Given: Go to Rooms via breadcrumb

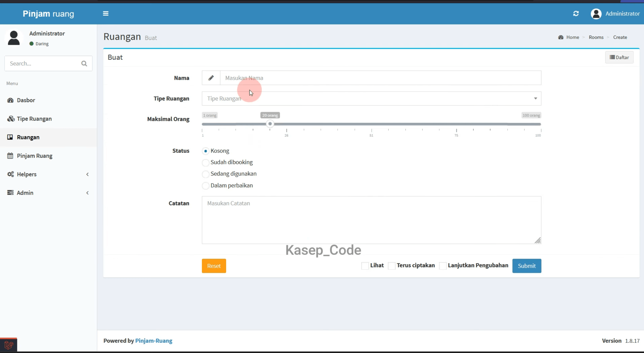Looking at the screenshot, I should (596, 37).
